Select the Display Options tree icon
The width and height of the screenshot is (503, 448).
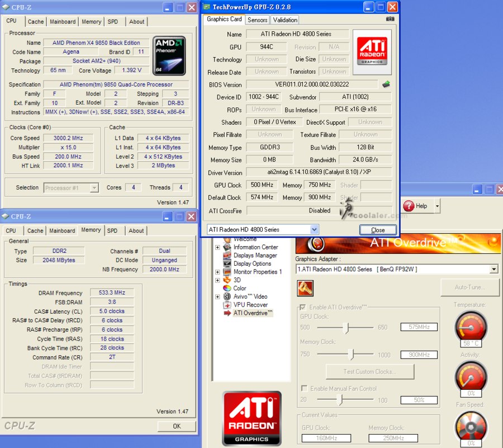click(x=227, y=263)
